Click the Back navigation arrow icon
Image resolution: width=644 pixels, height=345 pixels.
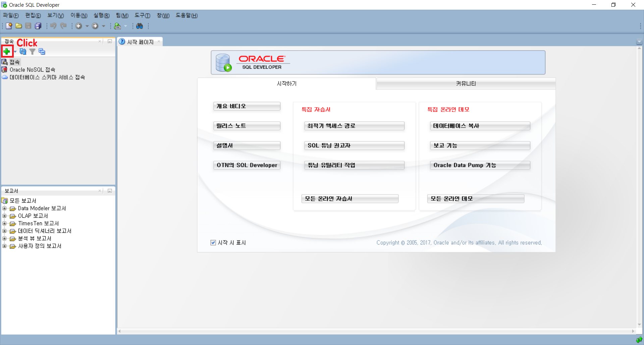[79, 26]
